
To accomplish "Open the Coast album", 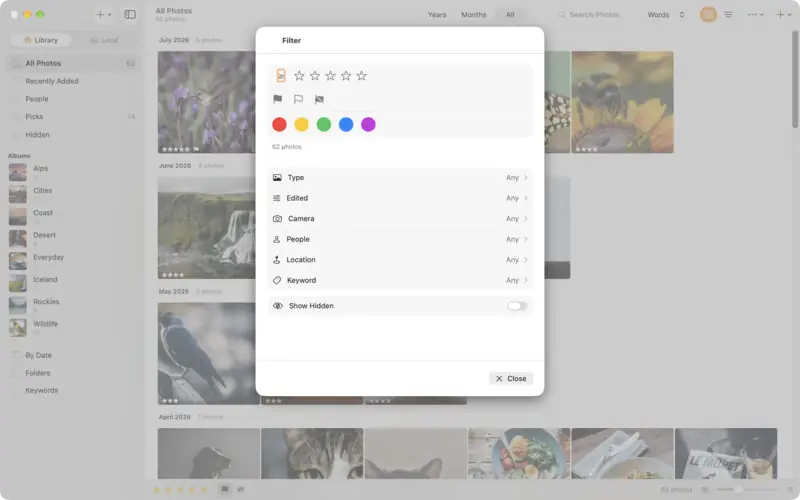I will (x=73, y=216).
